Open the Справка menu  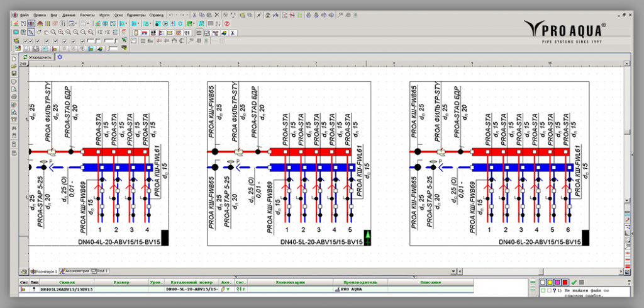pos(157,15)
